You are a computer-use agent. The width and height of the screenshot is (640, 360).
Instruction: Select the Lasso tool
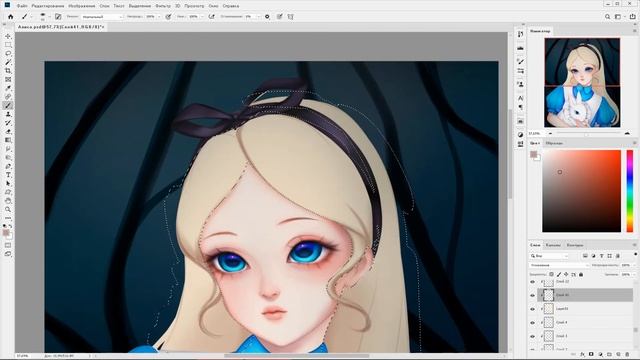(x=8, y=53)
